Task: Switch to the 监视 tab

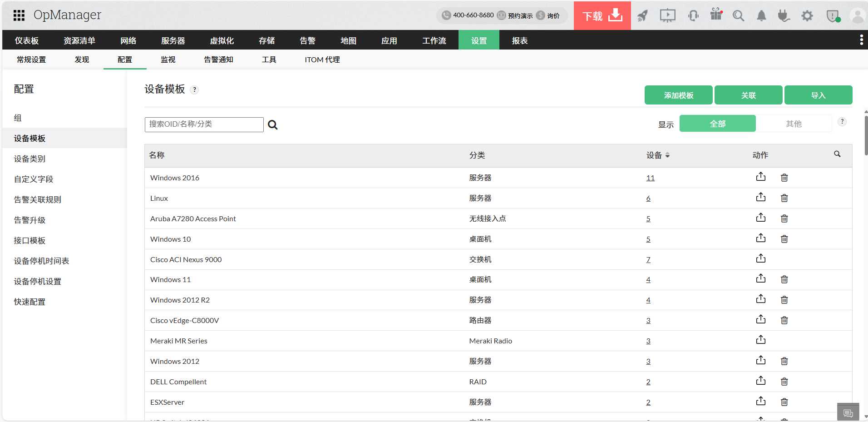Action: pos(168,60)
